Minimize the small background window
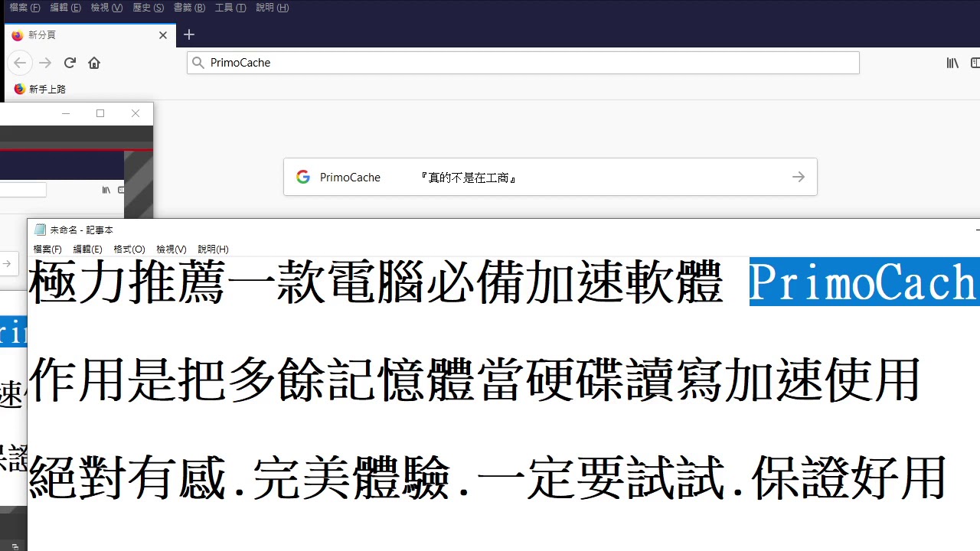Viewport: 980px width, 551px height. (66, 113)
